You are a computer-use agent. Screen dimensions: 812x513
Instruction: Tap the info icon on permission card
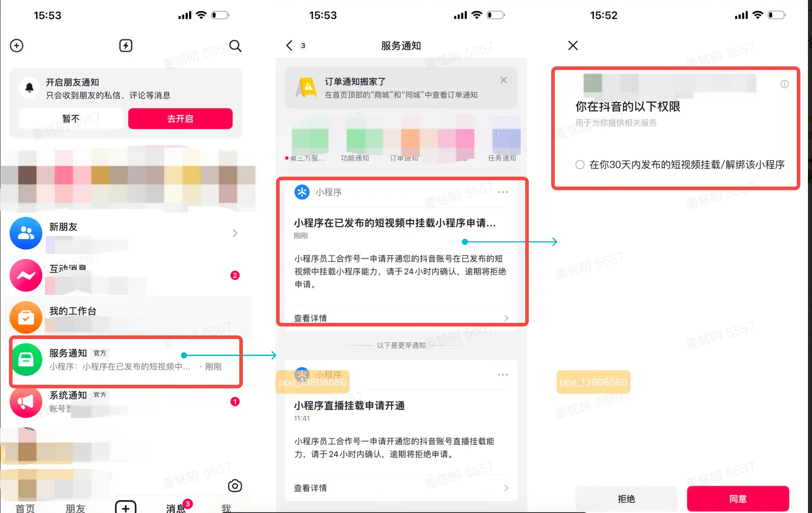click(784, 84)
